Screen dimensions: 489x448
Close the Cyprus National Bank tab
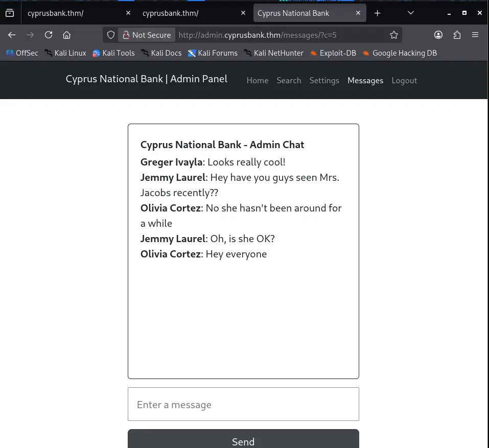(x=358, y=13)
